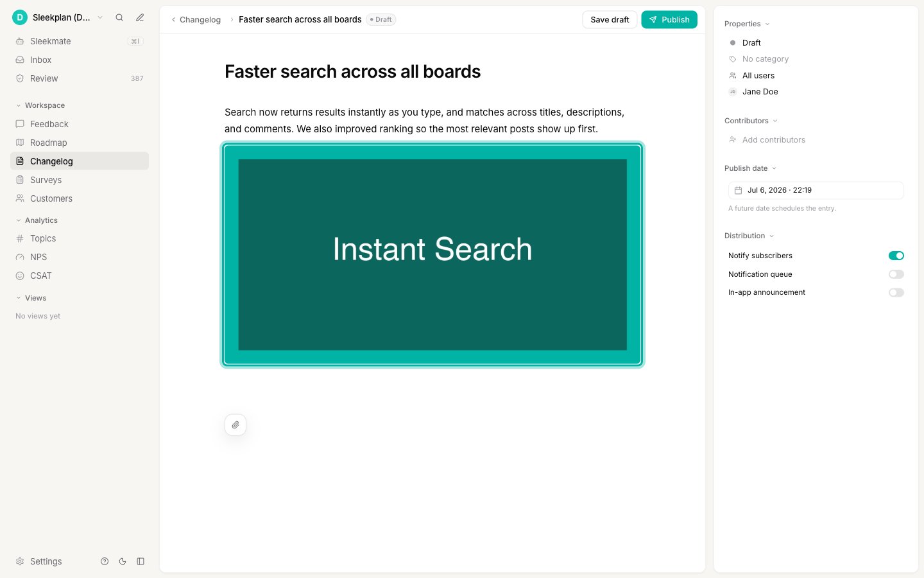The image size is (924, 578).
Task: Click the Sleekplan workspace avatar logo
Action: [x=20, y=17]
